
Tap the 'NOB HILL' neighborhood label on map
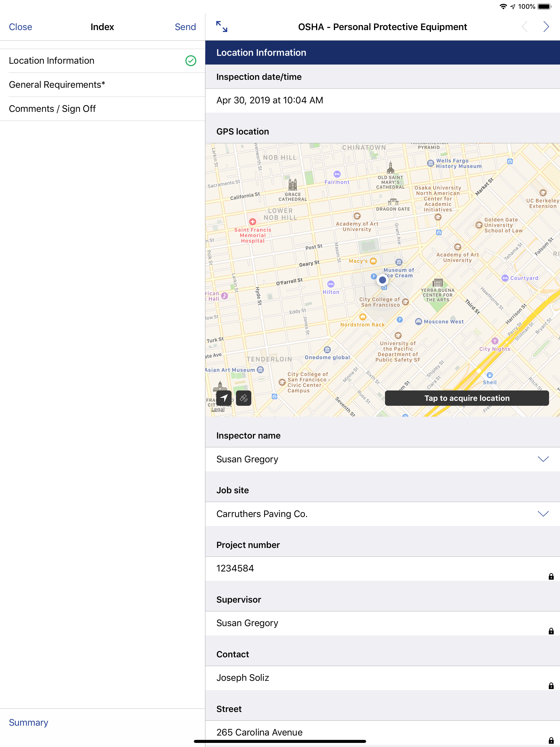280,158
